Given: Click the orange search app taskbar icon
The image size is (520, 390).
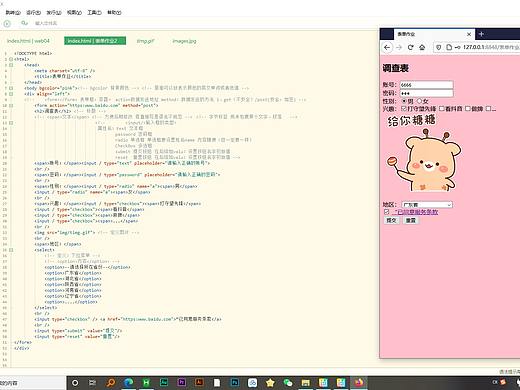Looking at the screenshot, I should tap(111, 383).
